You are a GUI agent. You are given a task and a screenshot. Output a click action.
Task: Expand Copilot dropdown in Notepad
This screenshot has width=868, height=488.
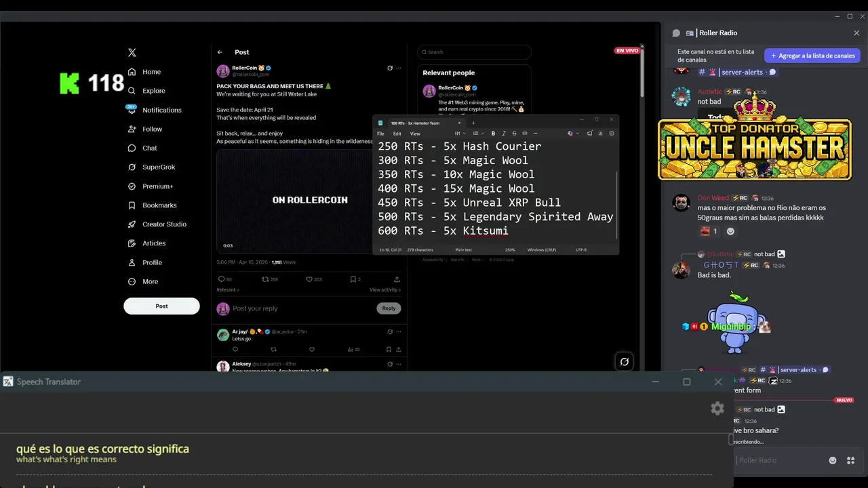click(x=578, y=134)
